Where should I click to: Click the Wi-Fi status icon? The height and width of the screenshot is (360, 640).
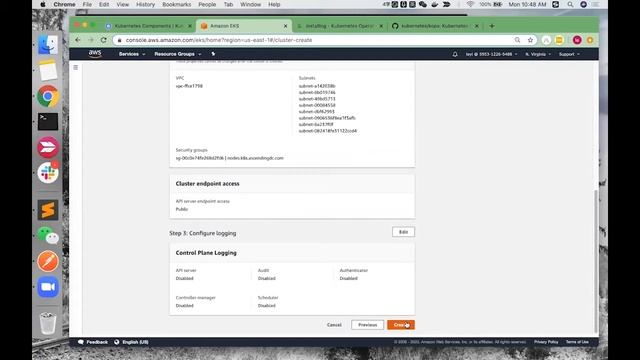coord(470,4)
